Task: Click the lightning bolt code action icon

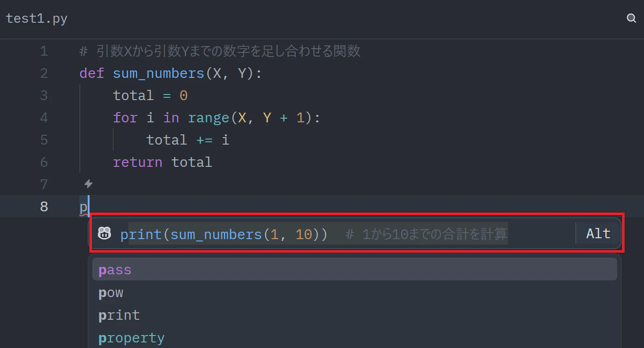Action: pyautogui.click(x=88, y=184)
